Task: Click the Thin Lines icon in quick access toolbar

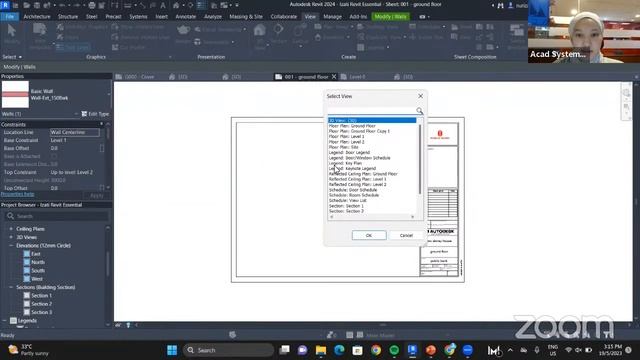Action: pos(202,5)
